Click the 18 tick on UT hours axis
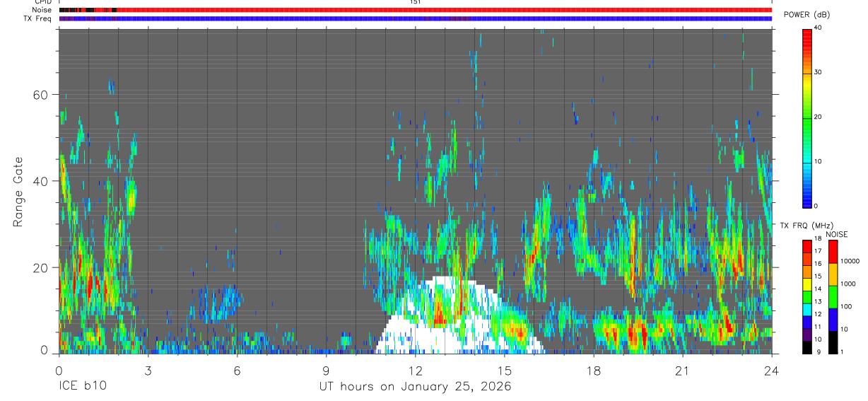The height and width of the screenshot is (401, 868). pyautogui.click(x=594, y=371)
